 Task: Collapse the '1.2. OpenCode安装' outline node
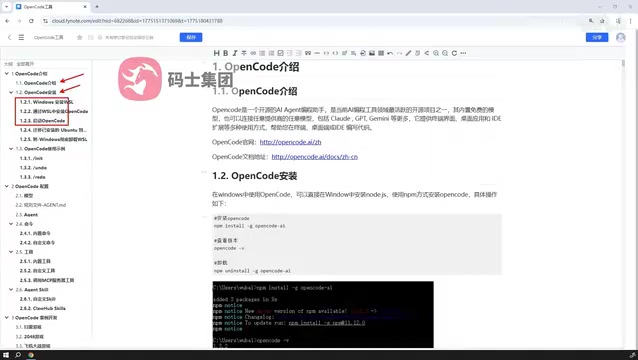tap(11, 92)
